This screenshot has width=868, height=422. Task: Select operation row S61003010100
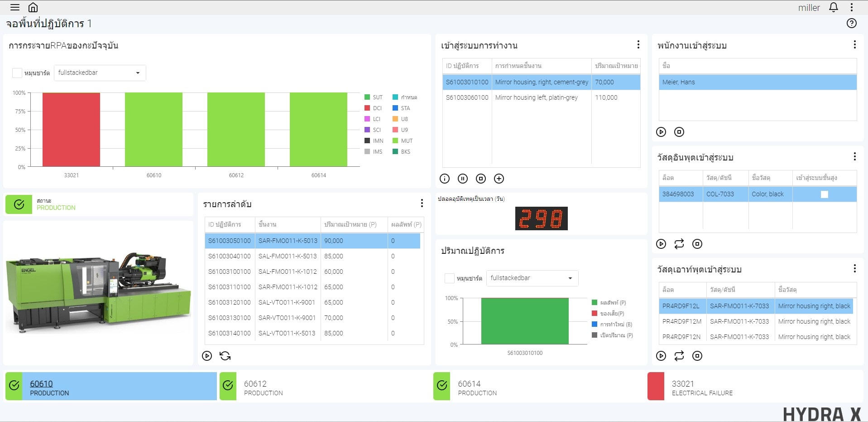pos(541,82)
